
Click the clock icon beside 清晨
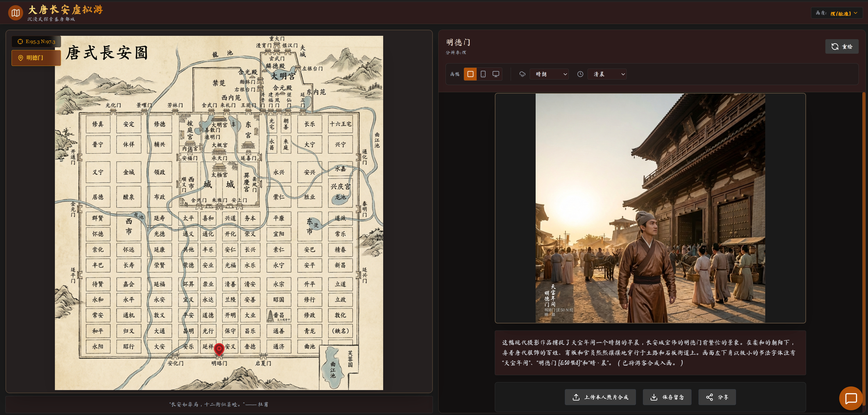pyautogui.click(x=580, y=74)
